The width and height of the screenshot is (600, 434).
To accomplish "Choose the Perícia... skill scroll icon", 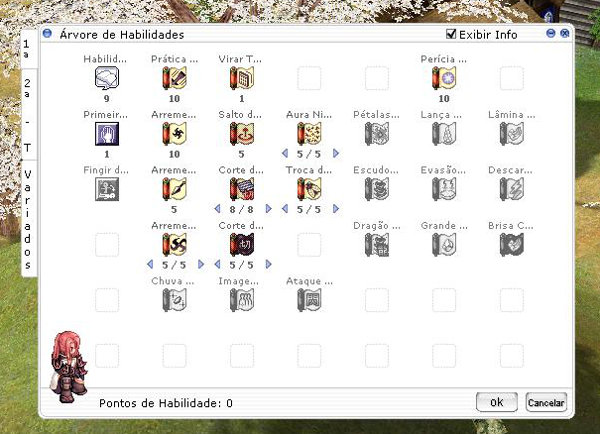I will tap(444, 78).
